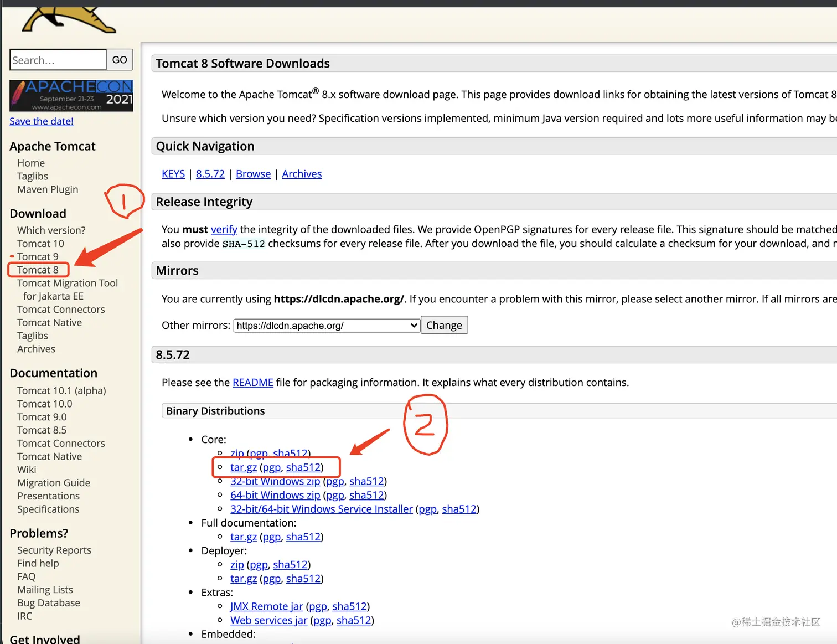Open the README file link
Image resolution: width=837 pixels, height=644 pixels.
tap(253, 383)
